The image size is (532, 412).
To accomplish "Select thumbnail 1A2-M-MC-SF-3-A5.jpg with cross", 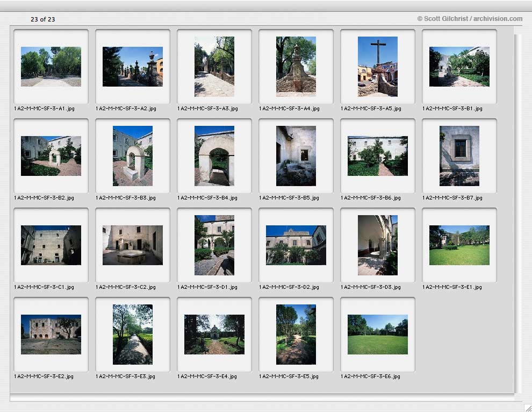I will (378, 67).
